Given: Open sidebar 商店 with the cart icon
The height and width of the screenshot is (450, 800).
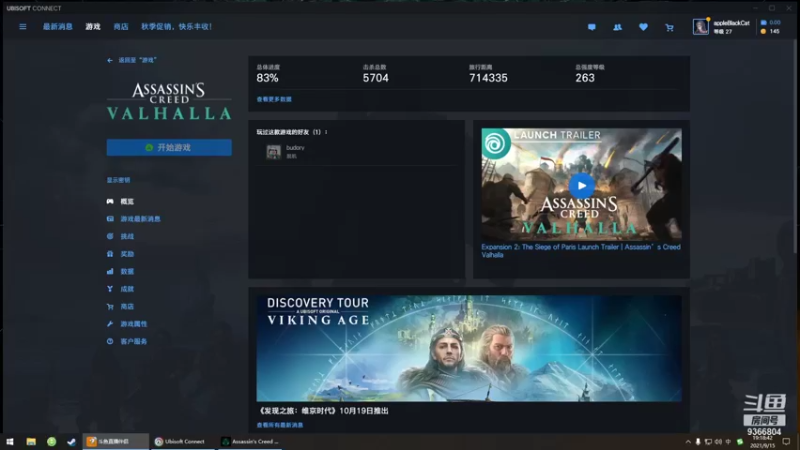Looking at the screenshot, I should coord(120,307).
